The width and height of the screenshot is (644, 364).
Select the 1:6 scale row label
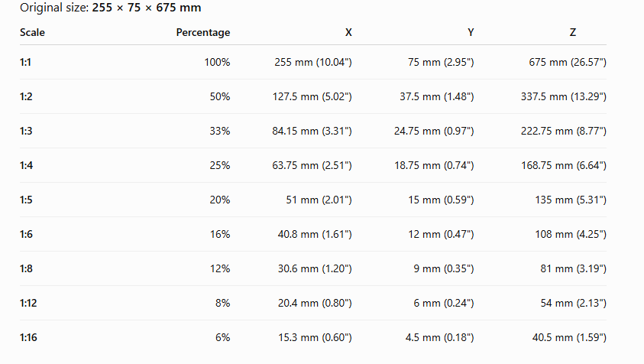pyautogui.click(x=26, y=235)
